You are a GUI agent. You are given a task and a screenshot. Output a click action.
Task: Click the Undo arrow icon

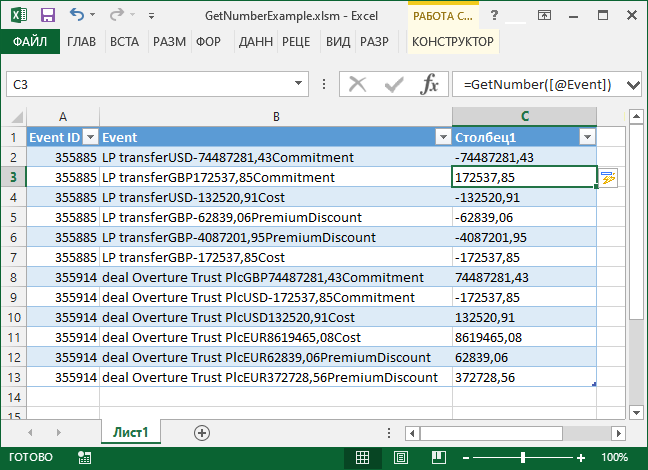point(76,14)
